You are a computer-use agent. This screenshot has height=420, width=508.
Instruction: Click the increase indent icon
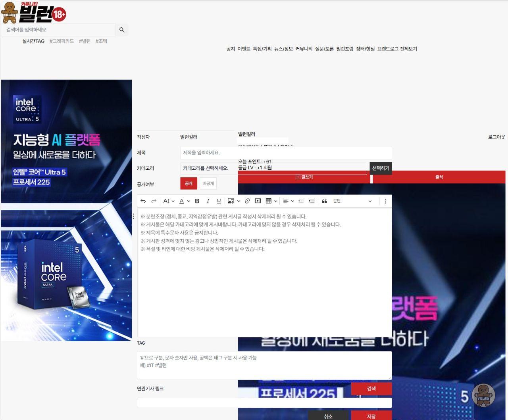(x=312, y=201)
